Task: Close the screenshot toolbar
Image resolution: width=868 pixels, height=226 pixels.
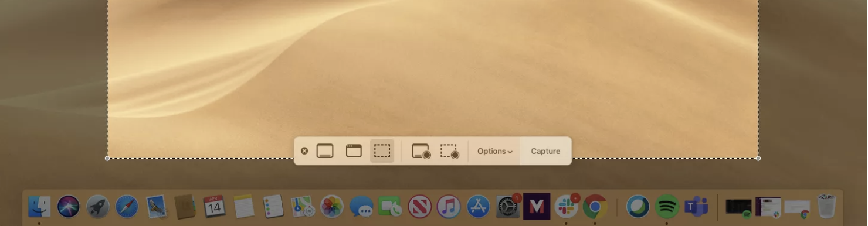Action: coord(304,151)
